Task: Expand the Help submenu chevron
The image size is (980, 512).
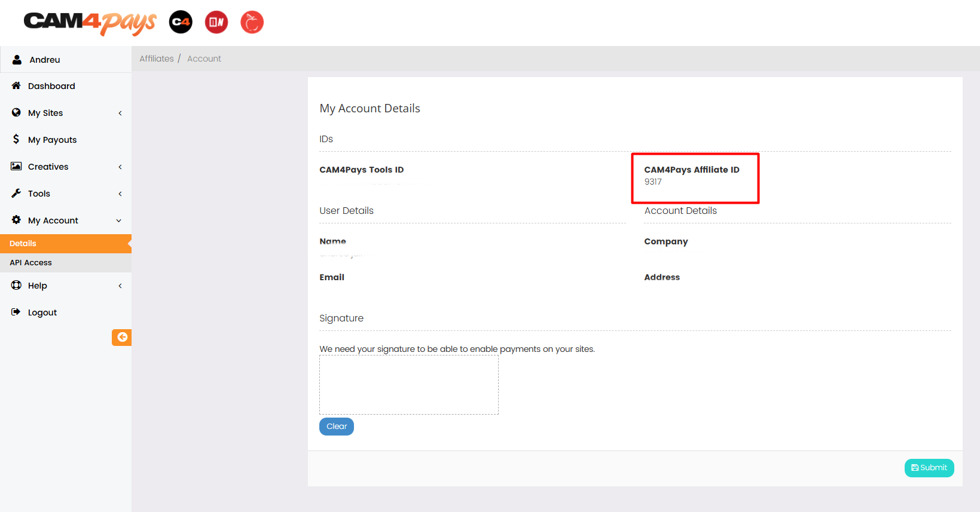Action: pyautogui.click(x=120, y=286)
